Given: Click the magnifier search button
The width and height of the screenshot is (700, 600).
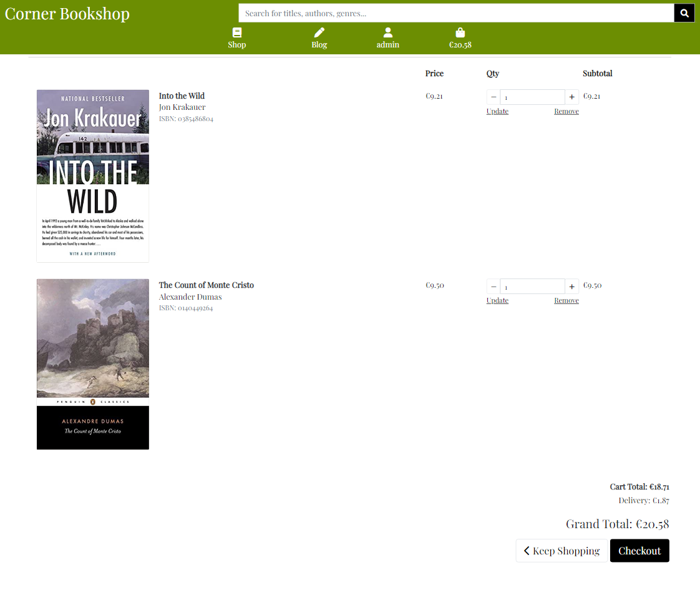Looking at the screenshot, I should 684,13.
